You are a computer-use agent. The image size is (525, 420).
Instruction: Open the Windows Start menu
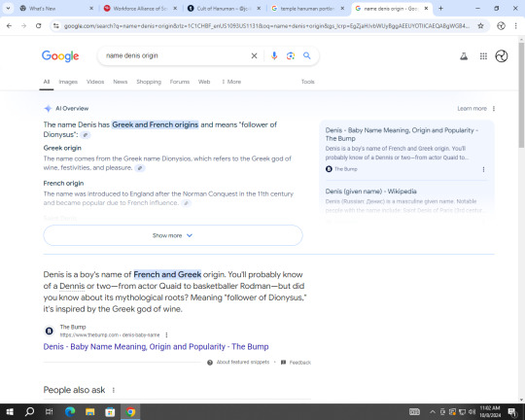10,411
